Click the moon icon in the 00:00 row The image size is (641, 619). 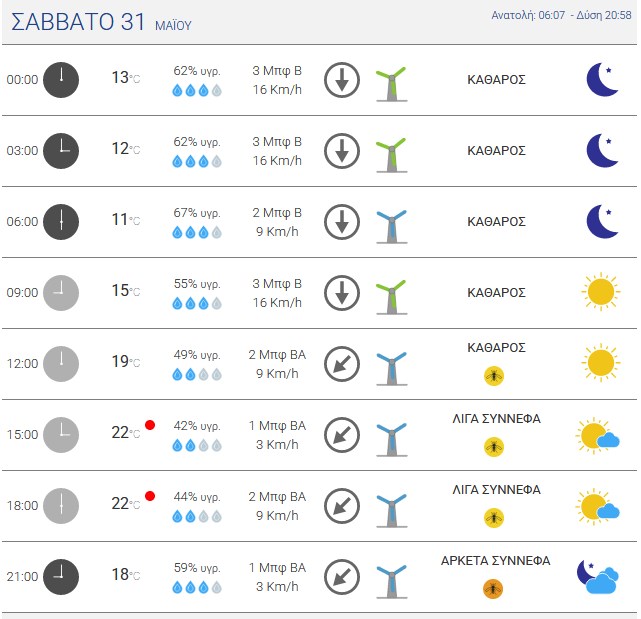click(x=602, y=79)
